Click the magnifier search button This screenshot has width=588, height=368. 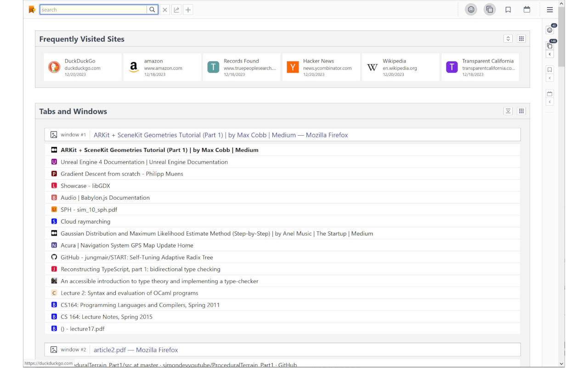tap(153, 10)
